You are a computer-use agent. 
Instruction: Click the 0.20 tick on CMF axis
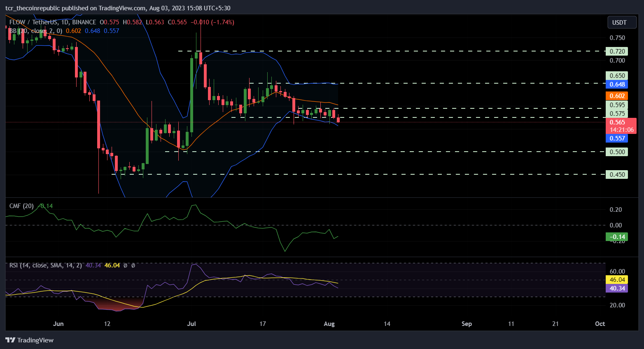(616, 210)
